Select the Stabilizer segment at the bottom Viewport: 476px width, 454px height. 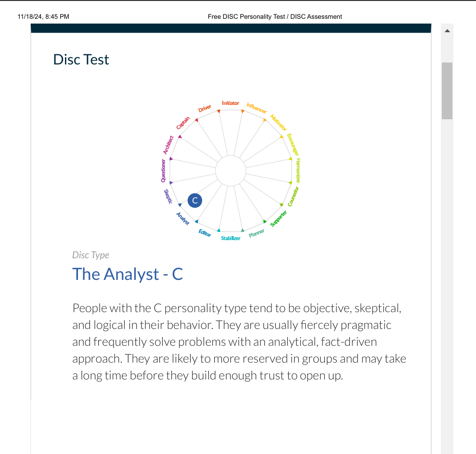pyautogui.click(x=230, y=238)
